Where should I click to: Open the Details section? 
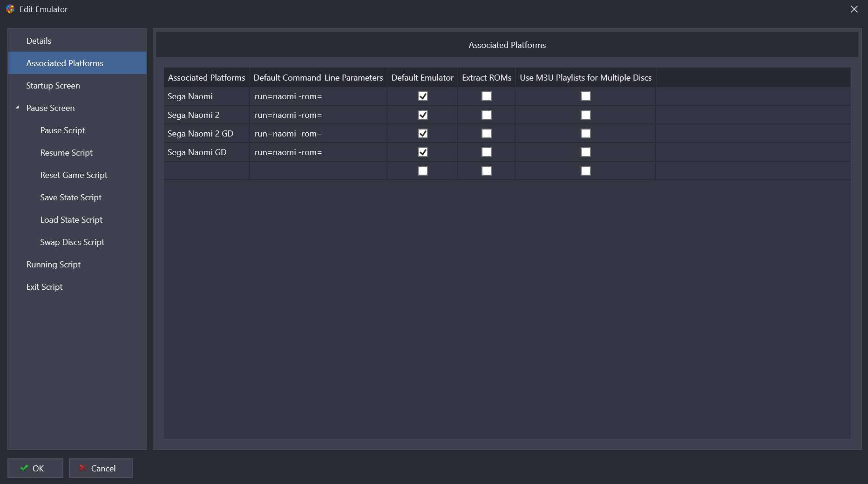point(77,41)
